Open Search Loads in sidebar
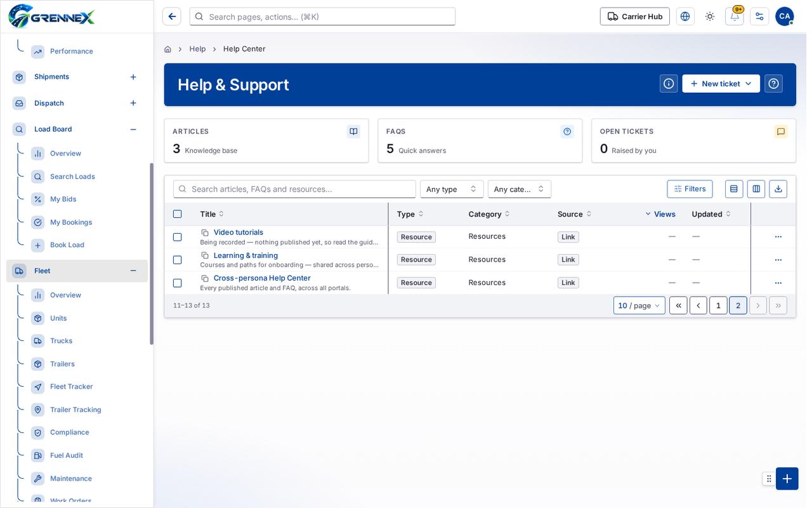The height and width of the screenshot is (508, 812). point(72,177)
